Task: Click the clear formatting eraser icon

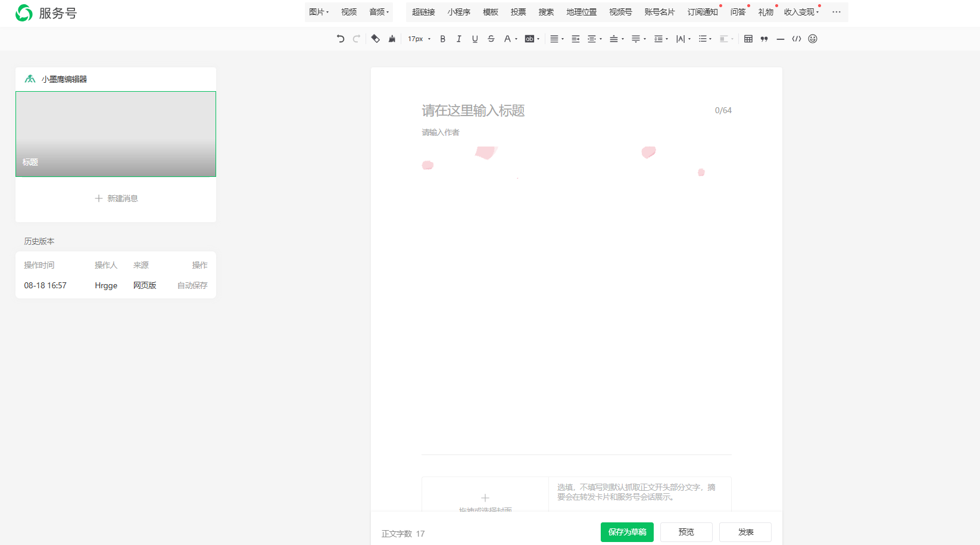Action: (375, 39)
